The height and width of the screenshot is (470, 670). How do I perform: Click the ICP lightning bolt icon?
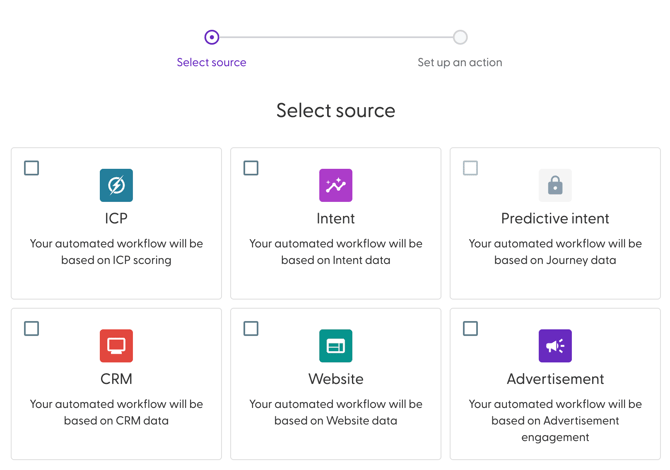tap(116, 185)
